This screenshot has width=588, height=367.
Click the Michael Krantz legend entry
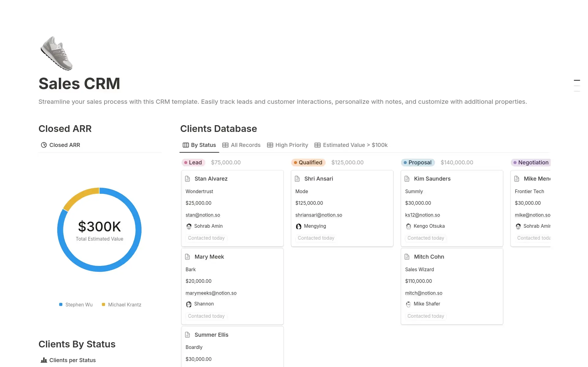[124, 305]
